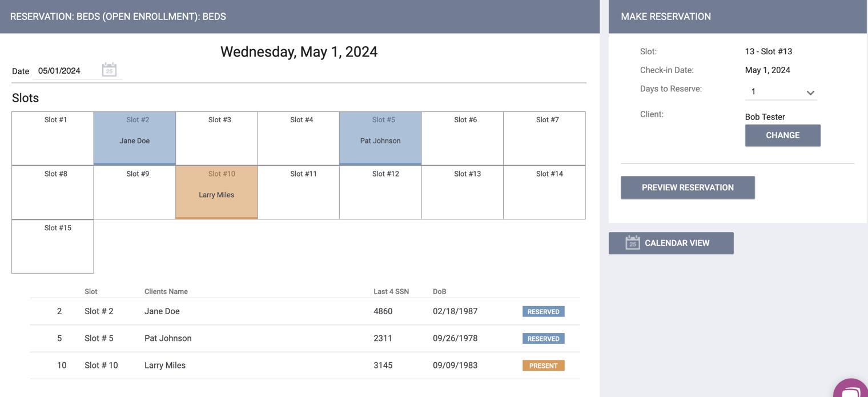The image size is (868, 397).
Task: Select Slot #1
Action: point(53,138)
